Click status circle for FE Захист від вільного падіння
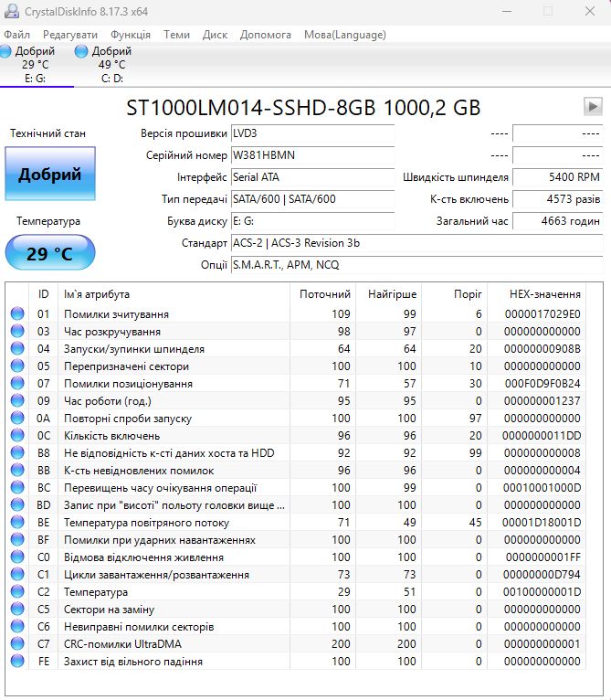Screen dimensions: 611x700 pyautogui.click(x=17, y=661)
